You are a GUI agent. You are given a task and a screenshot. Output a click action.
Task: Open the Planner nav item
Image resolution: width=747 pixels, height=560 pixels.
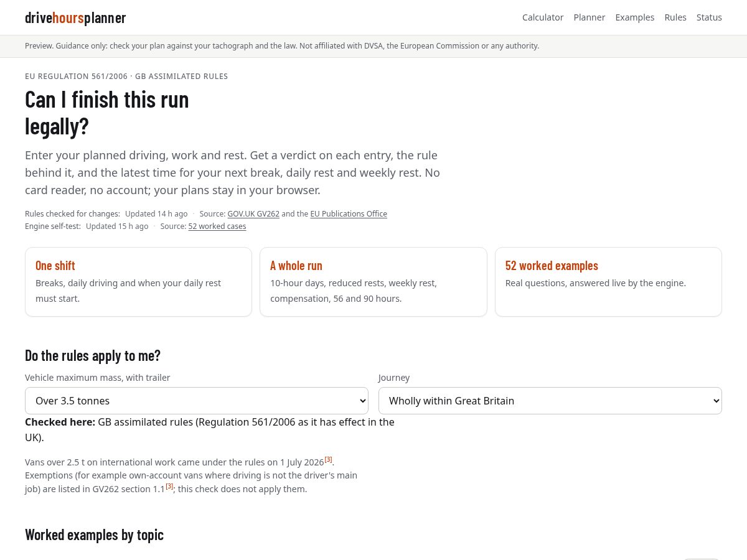590,17
